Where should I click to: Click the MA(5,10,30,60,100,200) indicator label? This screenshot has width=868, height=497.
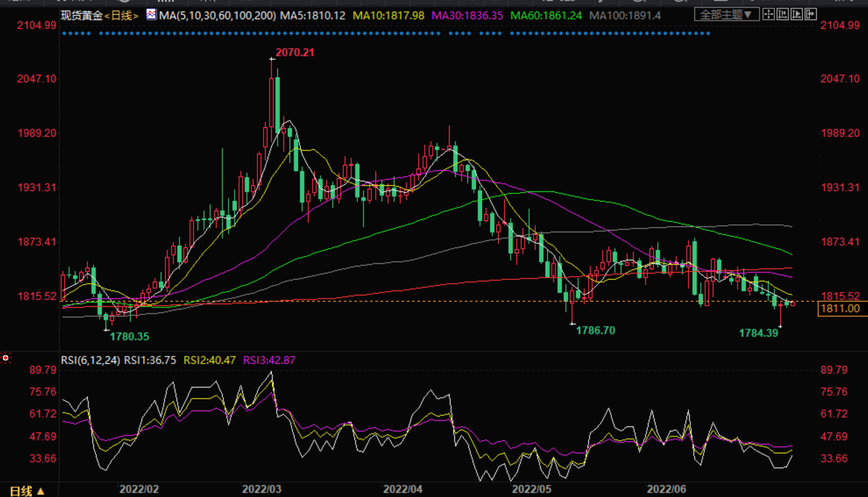pos(217,16)
